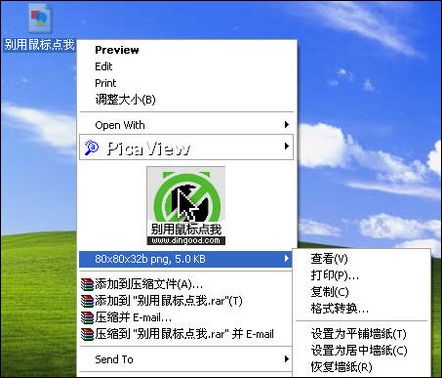This screenshot has height=378, width=442.
Task: Choose Edit in the context menu
Action: pos(187,67)
